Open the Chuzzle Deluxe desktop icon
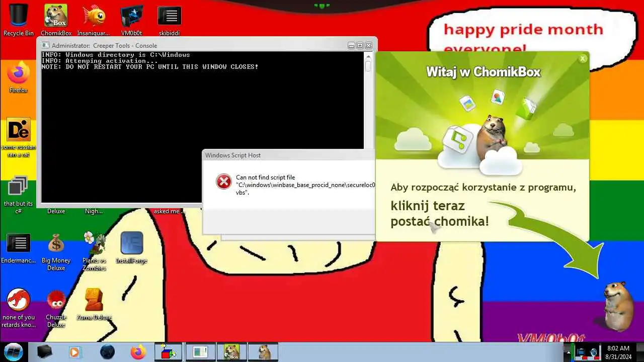Viewport: 644px width, 362px height. click(x=56, y=308)
